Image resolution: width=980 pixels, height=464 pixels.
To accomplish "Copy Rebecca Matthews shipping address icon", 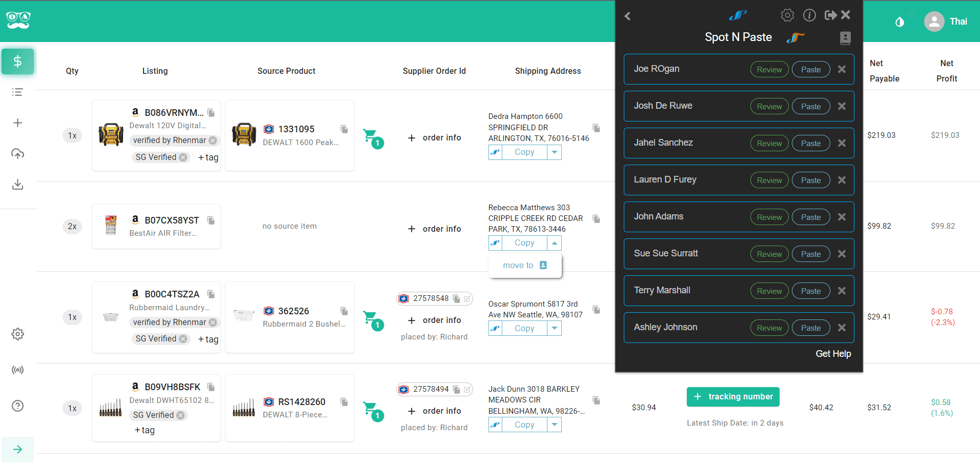I will click(596, 219).
